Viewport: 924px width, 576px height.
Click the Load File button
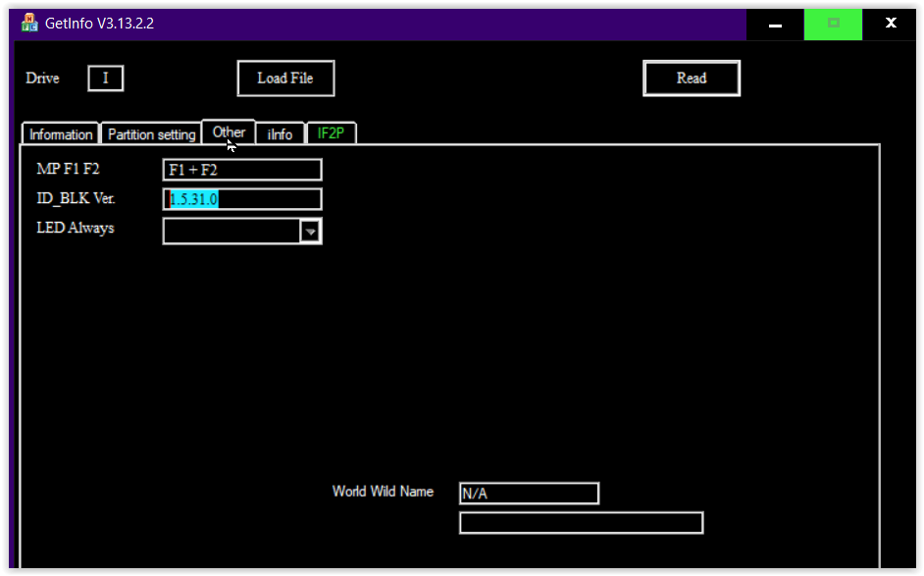tap(284, 78)
